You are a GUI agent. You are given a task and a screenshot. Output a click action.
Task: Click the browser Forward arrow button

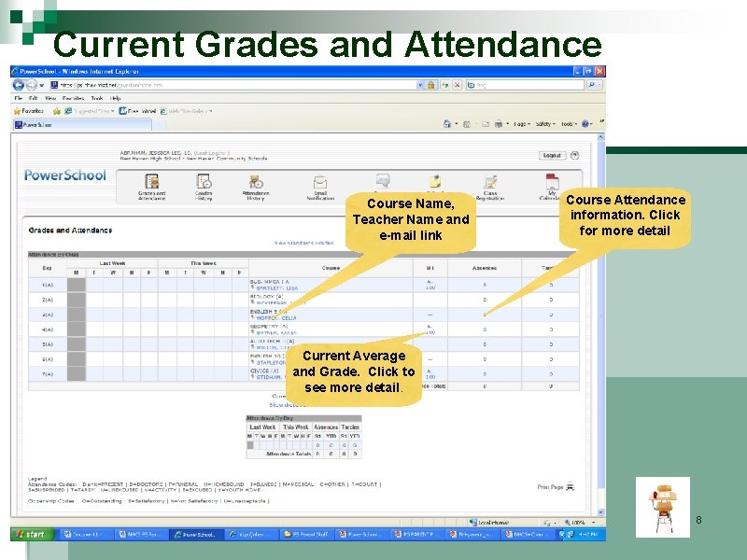(32, 85)
